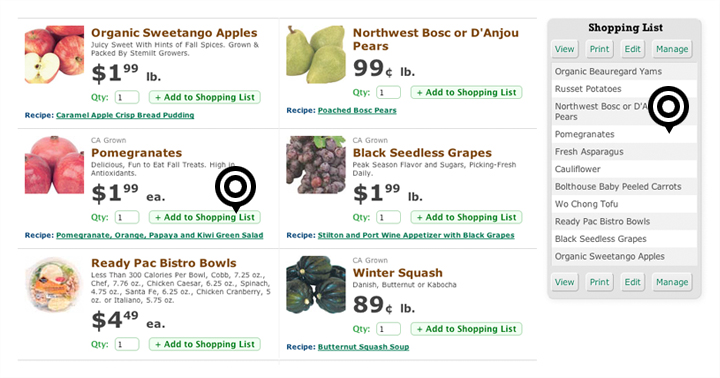
Task: Open the Butternut Squash Soup recipe link
Action: pyautogui.click(x=363, y=347)
